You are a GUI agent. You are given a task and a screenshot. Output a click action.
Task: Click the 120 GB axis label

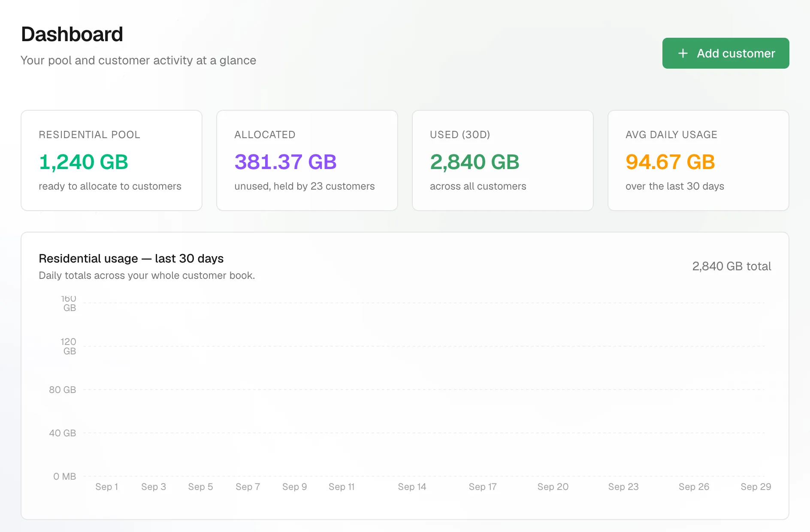[x=69, y=346]
